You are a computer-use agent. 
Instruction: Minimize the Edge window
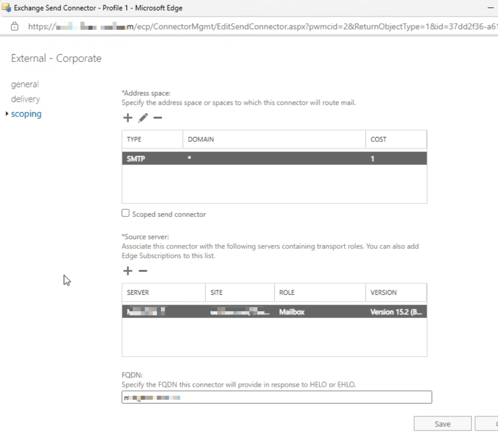(490, 8)
